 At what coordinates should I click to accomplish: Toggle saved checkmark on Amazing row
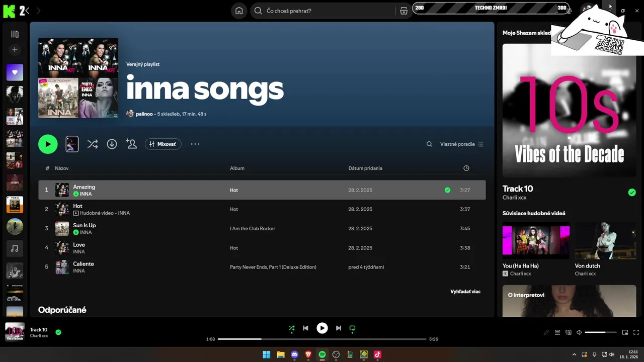(x=447, y=190)
